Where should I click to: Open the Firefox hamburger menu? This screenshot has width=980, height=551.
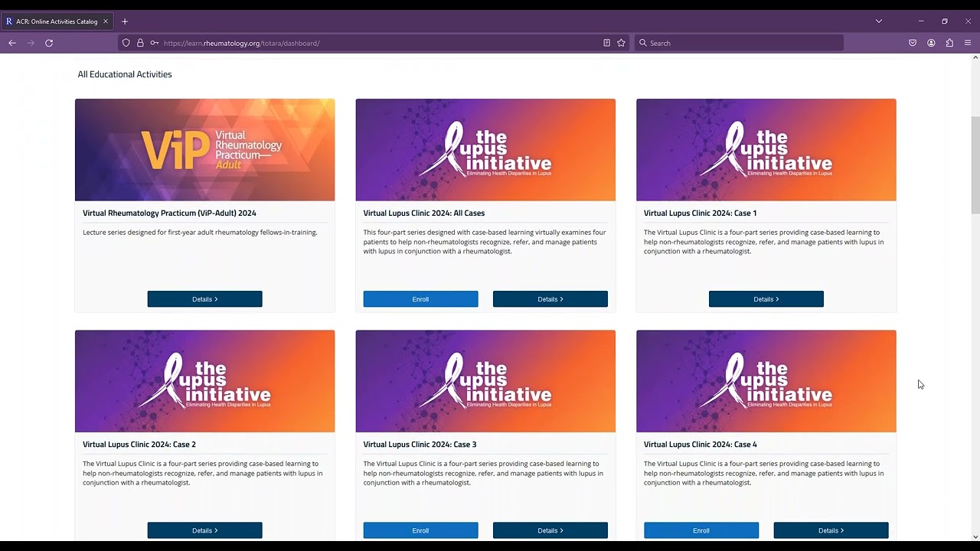(968, 43)
